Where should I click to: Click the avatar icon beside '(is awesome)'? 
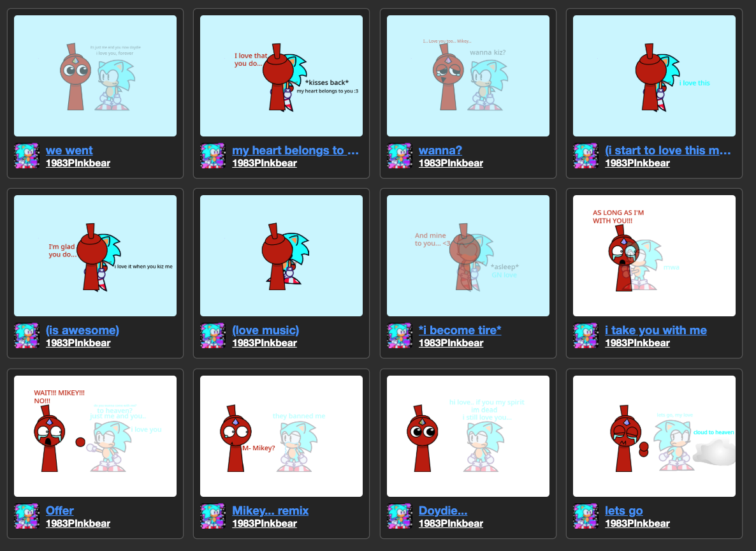pos(27,336)
